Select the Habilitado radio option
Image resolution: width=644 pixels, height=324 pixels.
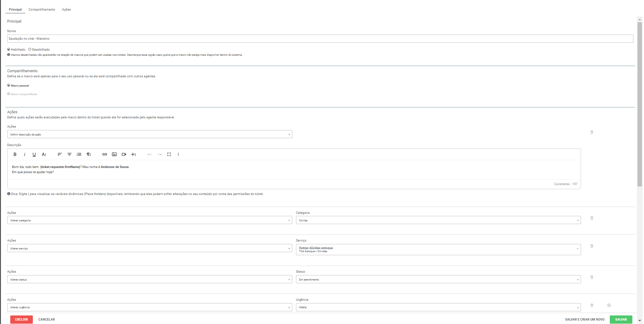[x=9, y=49]
